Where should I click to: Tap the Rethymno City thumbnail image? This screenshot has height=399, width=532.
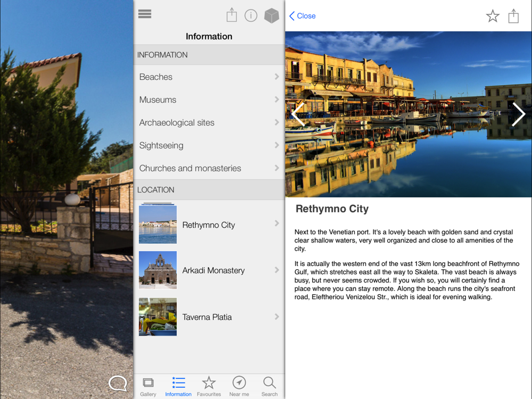[158, 223]
